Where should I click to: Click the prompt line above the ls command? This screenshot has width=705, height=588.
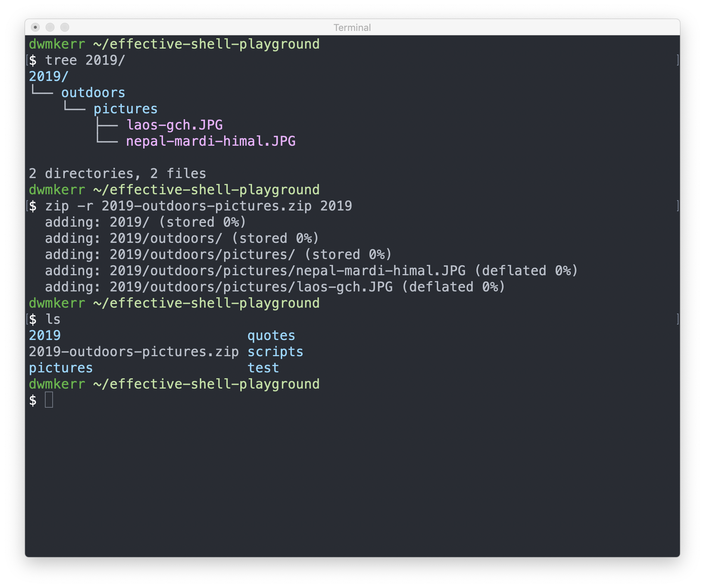[x=174, y=303]
